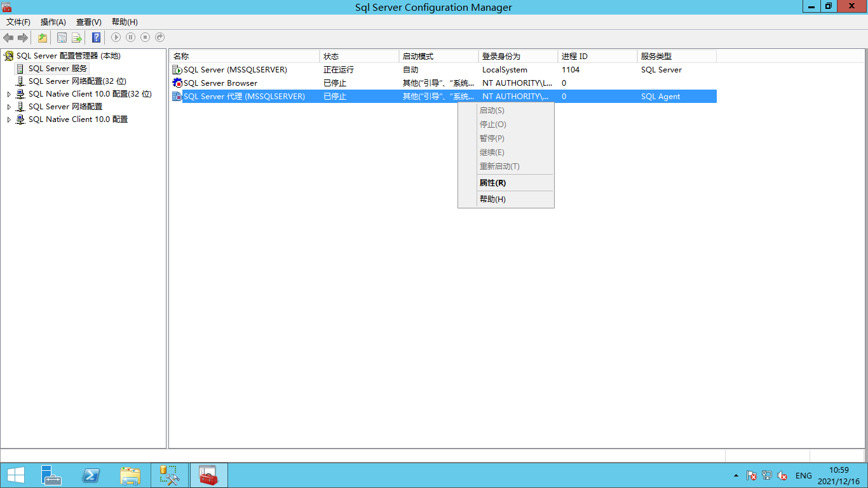Select the SQL Server 配置管理器 (本地) root label

[x=69, y=56]
